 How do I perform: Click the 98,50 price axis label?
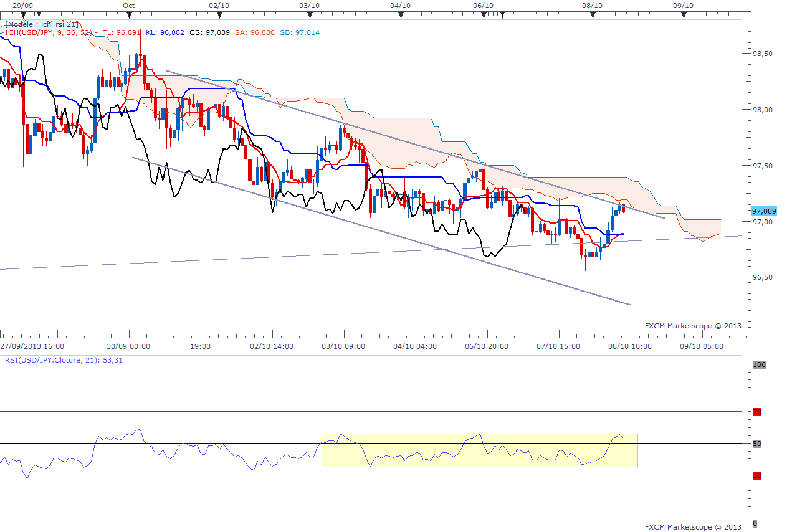(x=763, y=54)
